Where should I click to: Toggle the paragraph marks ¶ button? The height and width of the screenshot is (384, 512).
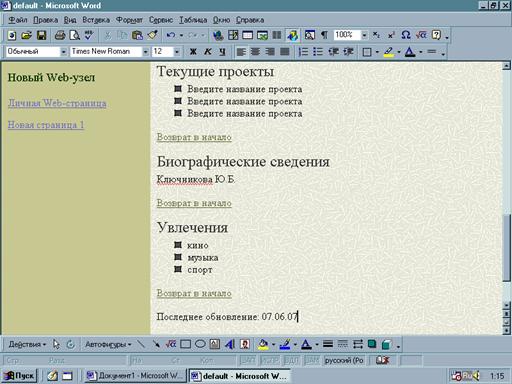coord(324,35)
